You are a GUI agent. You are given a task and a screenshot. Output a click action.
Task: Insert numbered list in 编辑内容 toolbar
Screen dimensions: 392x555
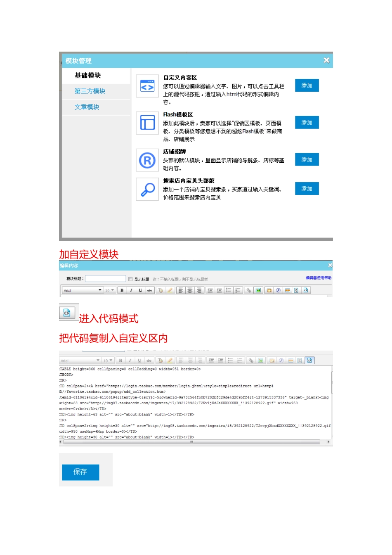[238, 290]
